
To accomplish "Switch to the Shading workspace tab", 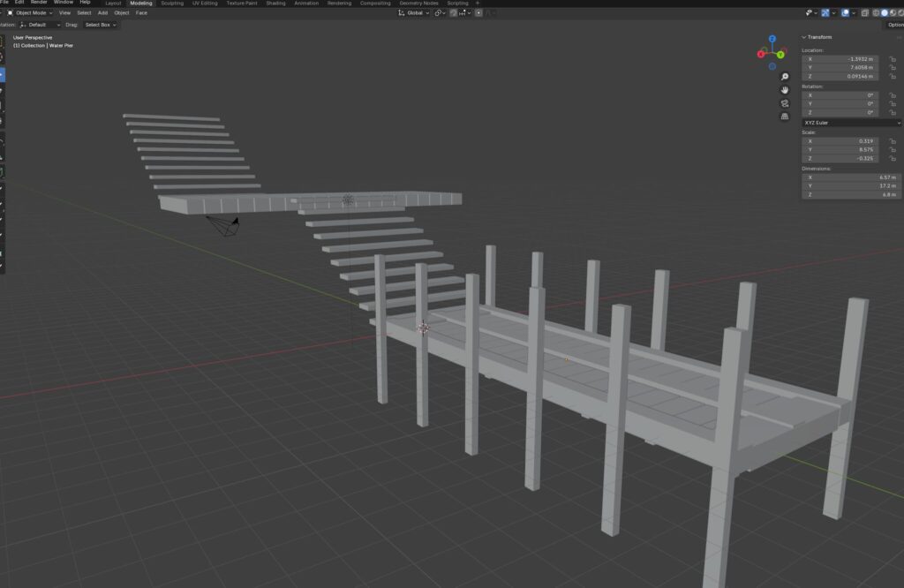I will [275, 3].
